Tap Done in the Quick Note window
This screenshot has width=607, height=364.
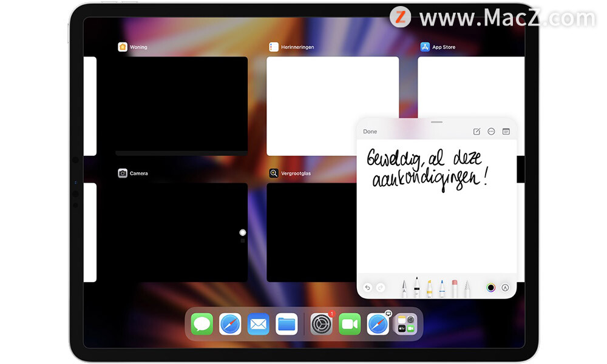[370, 132]
